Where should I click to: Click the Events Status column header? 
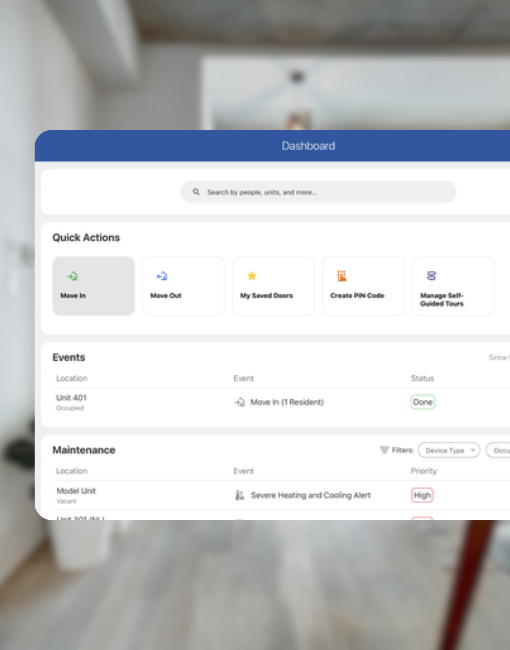(422, 378)
